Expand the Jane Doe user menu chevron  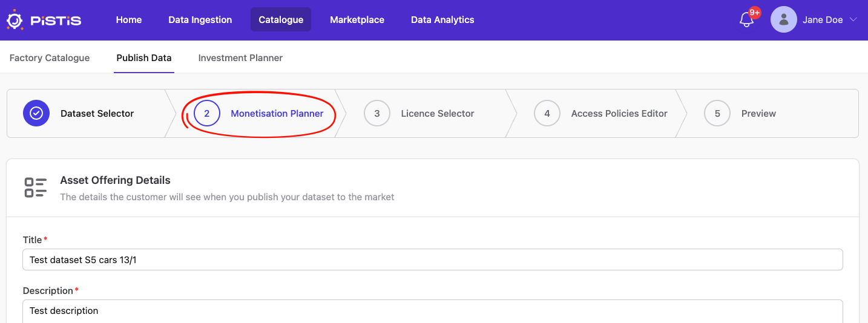point(853,19)
